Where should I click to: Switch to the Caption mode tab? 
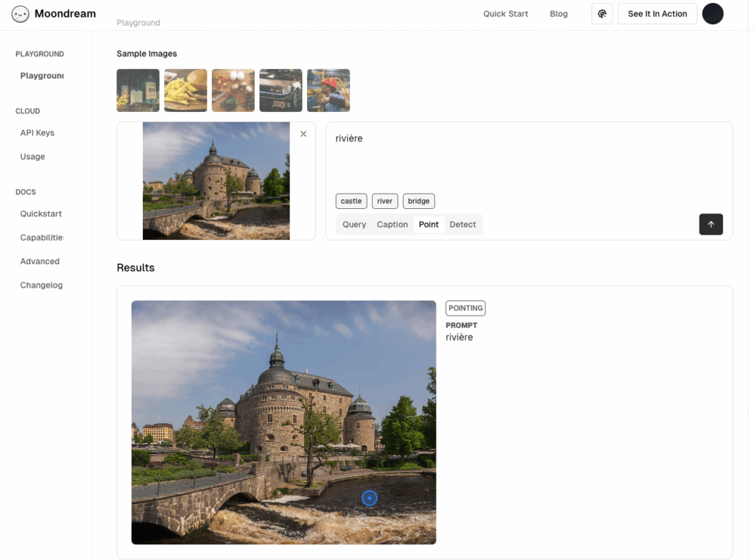coord(392,224)
